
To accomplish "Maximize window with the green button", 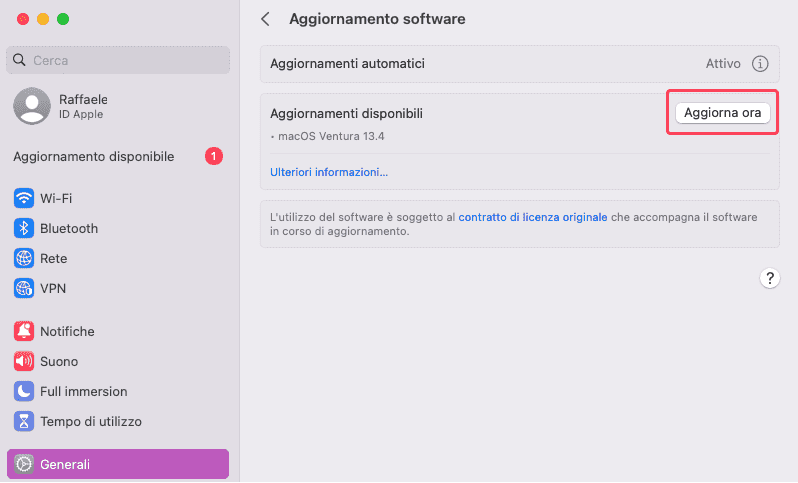I will pyautogui.click(x=63, y=19).
